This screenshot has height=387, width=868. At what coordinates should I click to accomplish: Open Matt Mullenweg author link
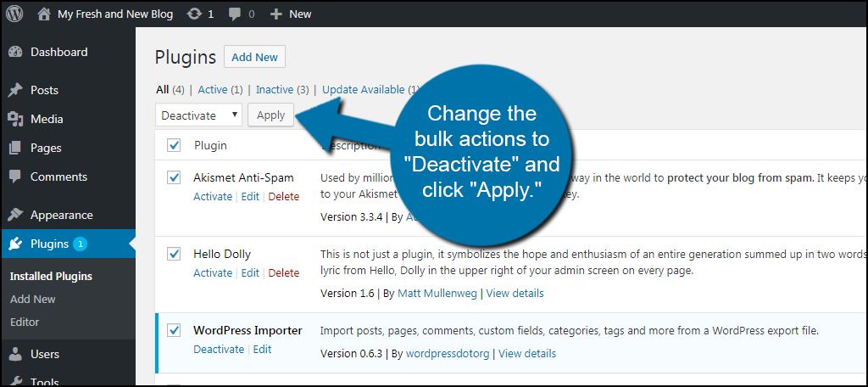(439, 294)
